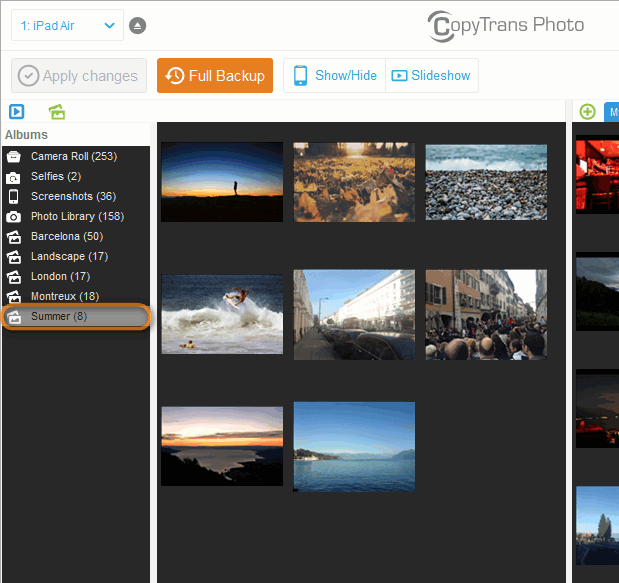Select the blue lake photo thumbnail

pyautogui.click(x=354, y=447)
